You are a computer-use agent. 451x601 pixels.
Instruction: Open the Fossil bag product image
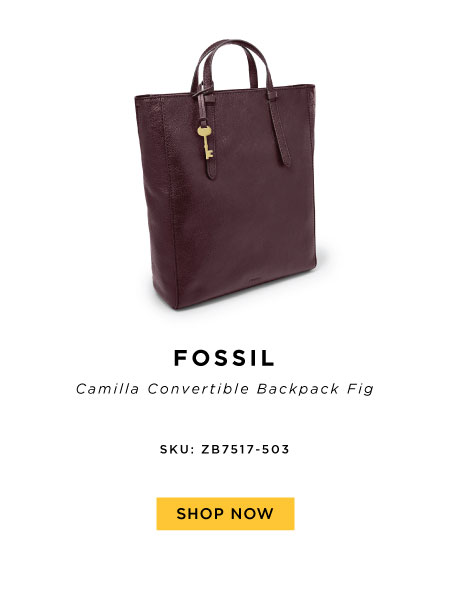coord(225,174)
